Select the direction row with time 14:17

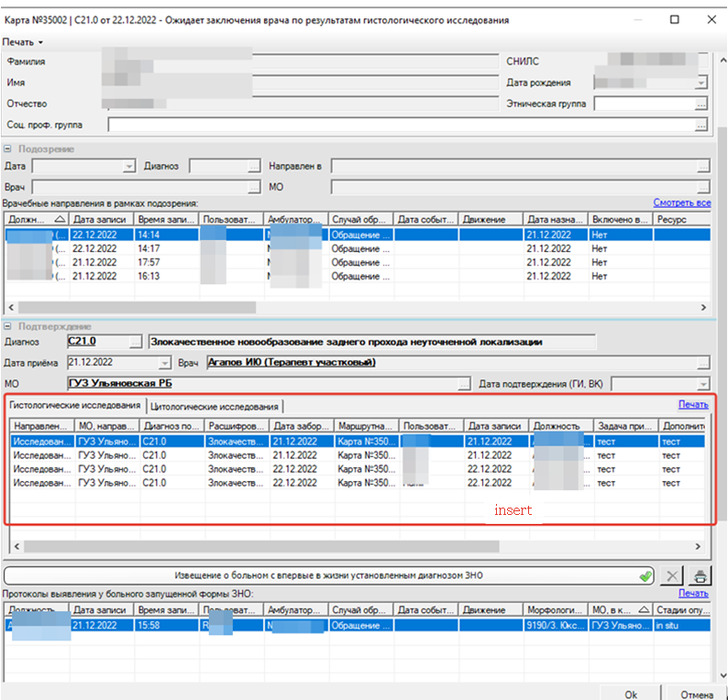[358, 248]
